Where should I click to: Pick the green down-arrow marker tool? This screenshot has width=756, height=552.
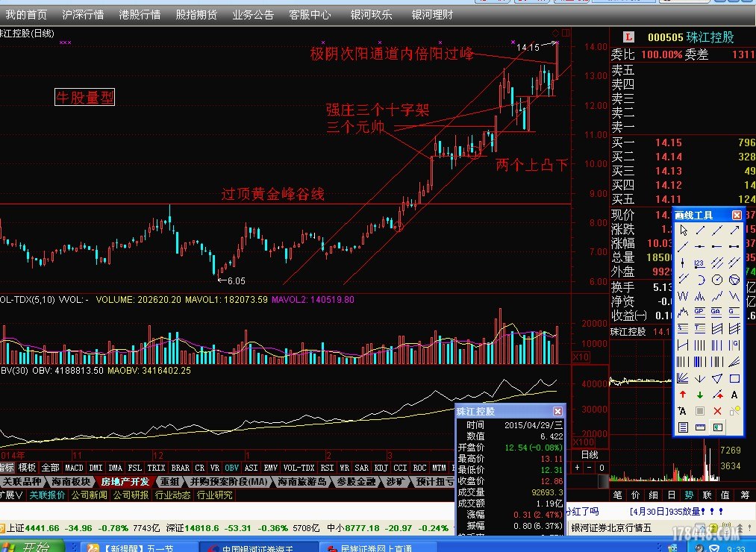(700, 395)
